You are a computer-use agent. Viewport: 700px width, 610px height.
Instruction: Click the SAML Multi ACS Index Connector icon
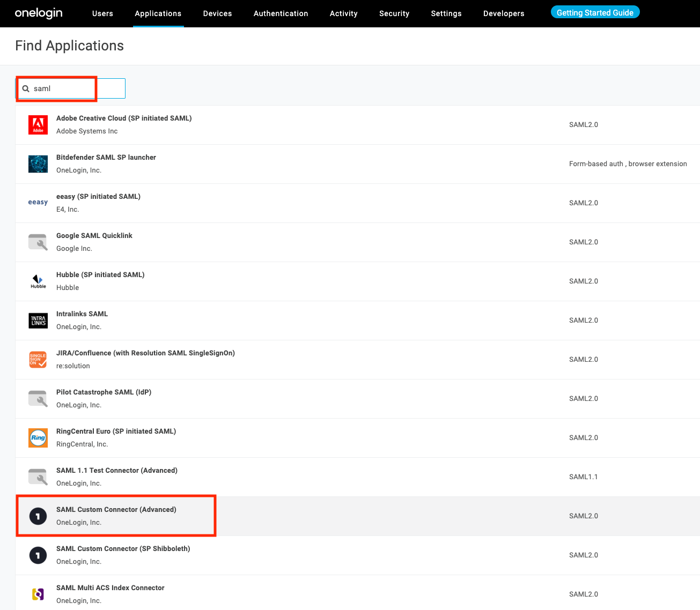pos(38,594)
